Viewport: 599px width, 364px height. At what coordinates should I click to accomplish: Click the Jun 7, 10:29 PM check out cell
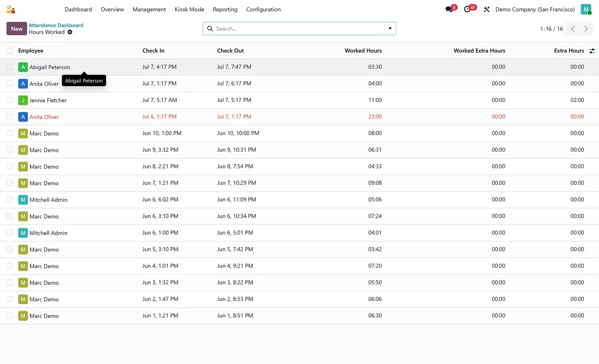pyautogui.click(x=237, y=183)
